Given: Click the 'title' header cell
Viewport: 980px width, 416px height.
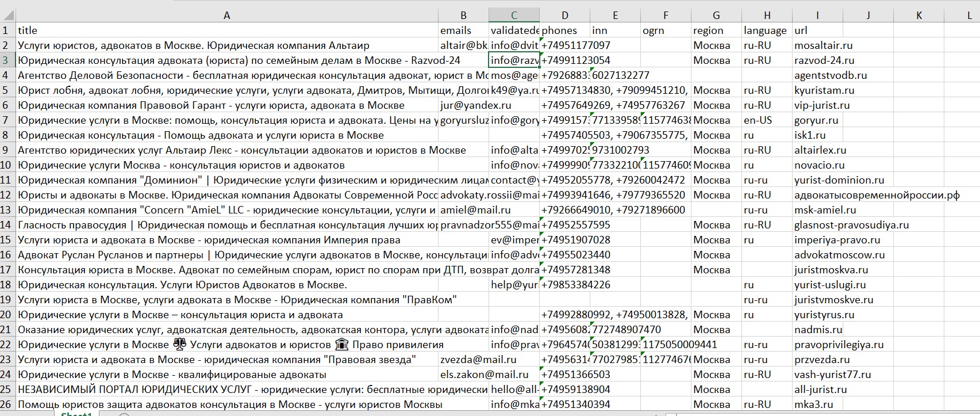Looking at the screenshot, I should (226, 30).
